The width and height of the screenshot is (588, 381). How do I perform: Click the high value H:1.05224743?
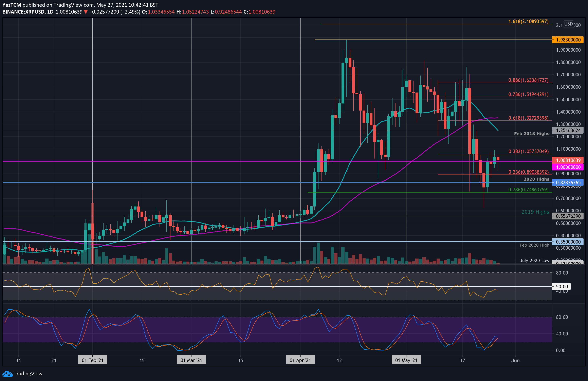pos(193,12)
